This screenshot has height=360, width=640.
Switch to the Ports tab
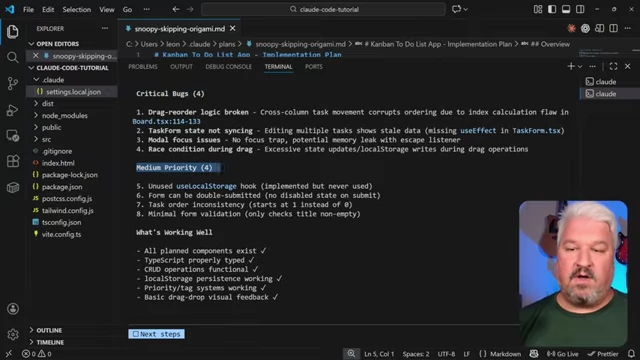(x=313, y=67)
